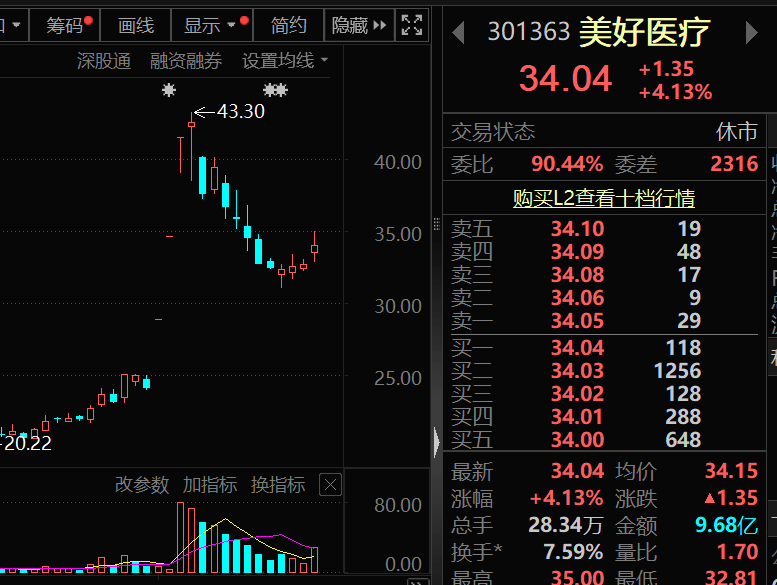The height and width of the screenshot is (585, 777).
Task: Click the 43.30 high price marker
Action: tap(240, 112)
